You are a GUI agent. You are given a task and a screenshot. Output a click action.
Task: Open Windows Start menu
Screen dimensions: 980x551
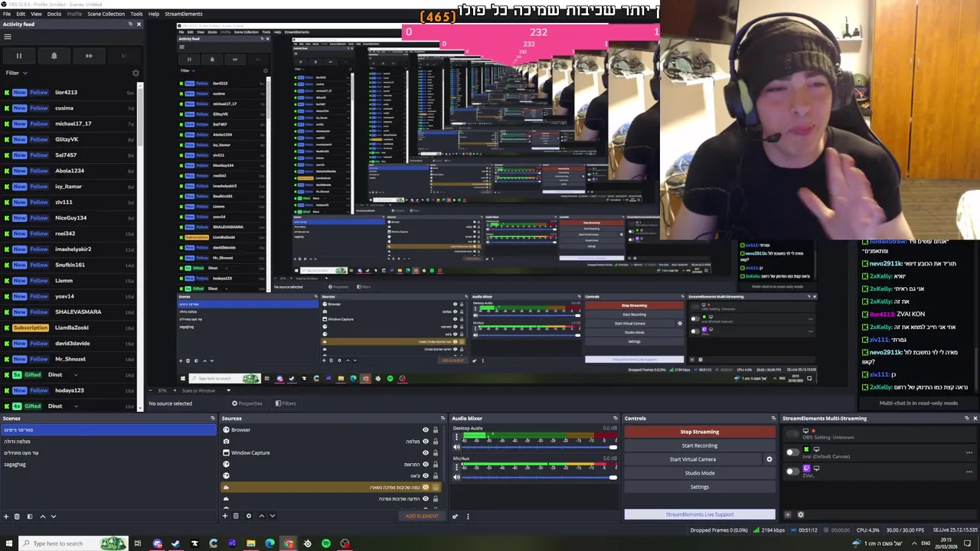(8, 543)
